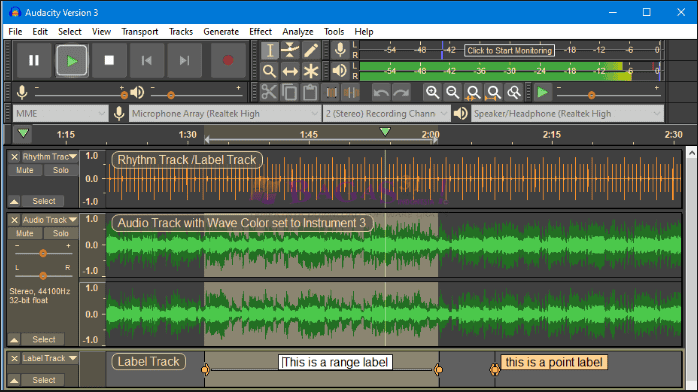Image resolution: width=698 pixels, height=392 pixels.
Task: Click the playback volume slider knob
Action: [170, 95]
